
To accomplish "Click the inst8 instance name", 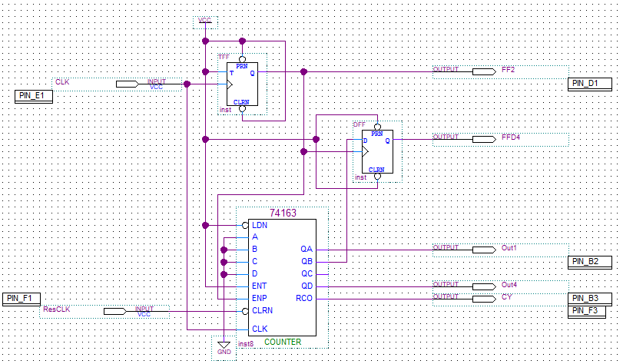I will click(x=246, y=344).
